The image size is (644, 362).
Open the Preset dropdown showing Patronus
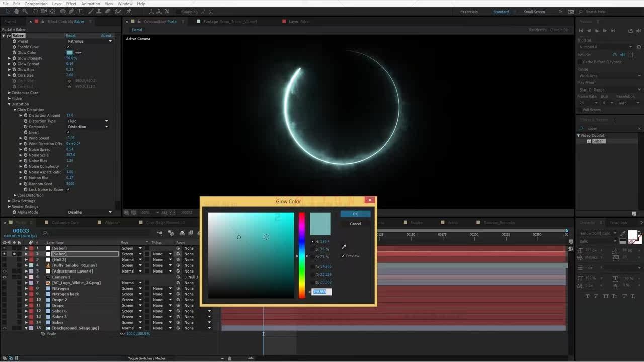pyautogui.click(x=90, y=41)
